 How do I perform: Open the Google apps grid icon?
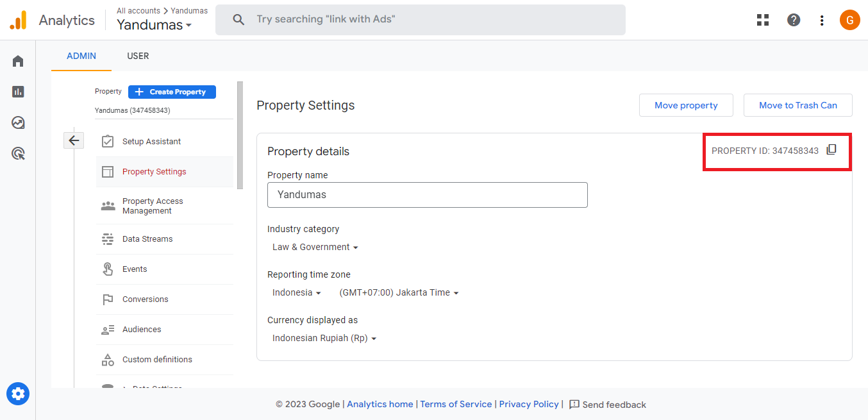[763, 20]
